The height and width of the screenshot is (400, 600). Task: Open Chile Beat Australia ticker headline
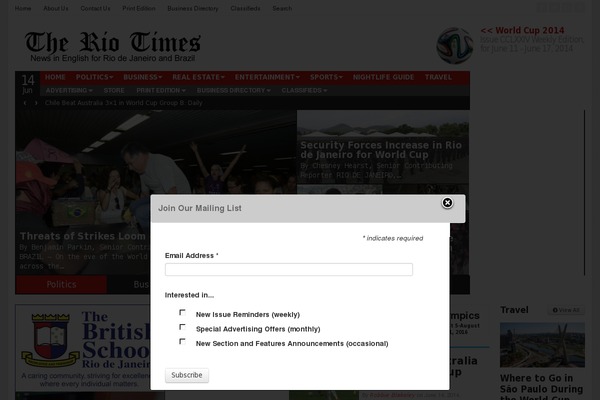[124, 103]
